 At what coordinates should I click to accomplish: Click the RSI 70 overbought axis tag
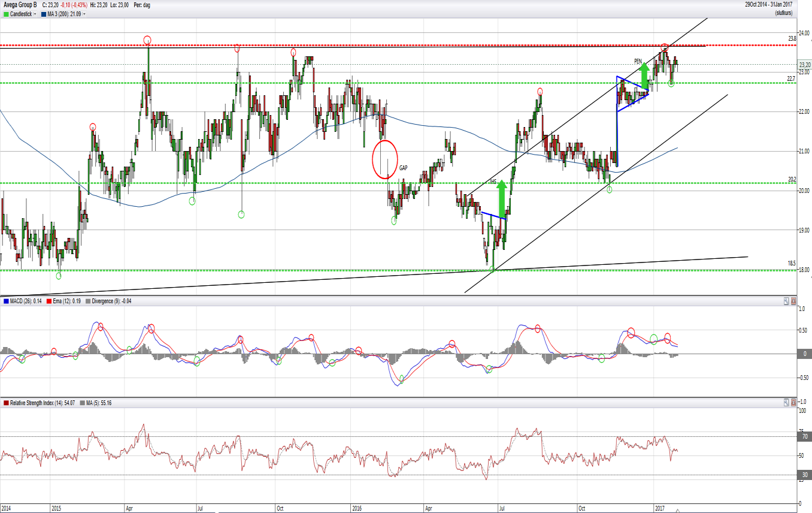coord(804,437)
